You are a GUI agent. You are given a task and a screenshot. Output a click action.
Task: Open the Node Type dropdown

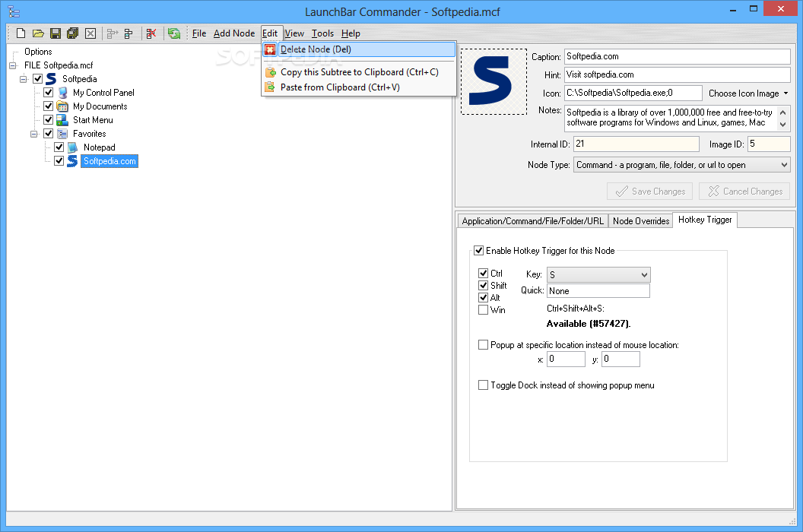[681, 165]
